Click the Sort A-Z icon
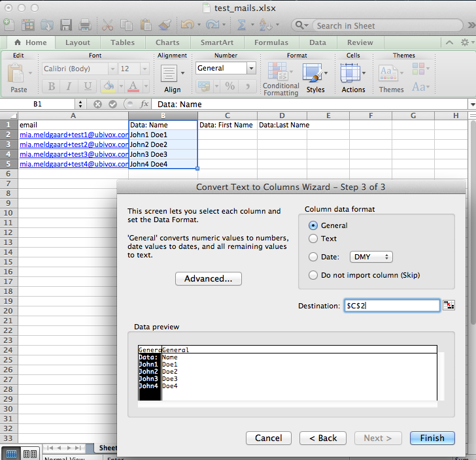The width and height of the screenshot is (476, 460). coord(265,25)
